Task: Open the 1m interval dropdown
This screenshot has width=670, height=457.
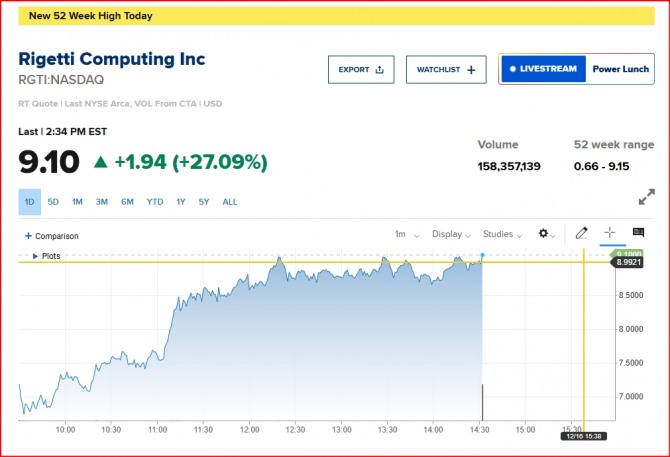Action: 406,234
